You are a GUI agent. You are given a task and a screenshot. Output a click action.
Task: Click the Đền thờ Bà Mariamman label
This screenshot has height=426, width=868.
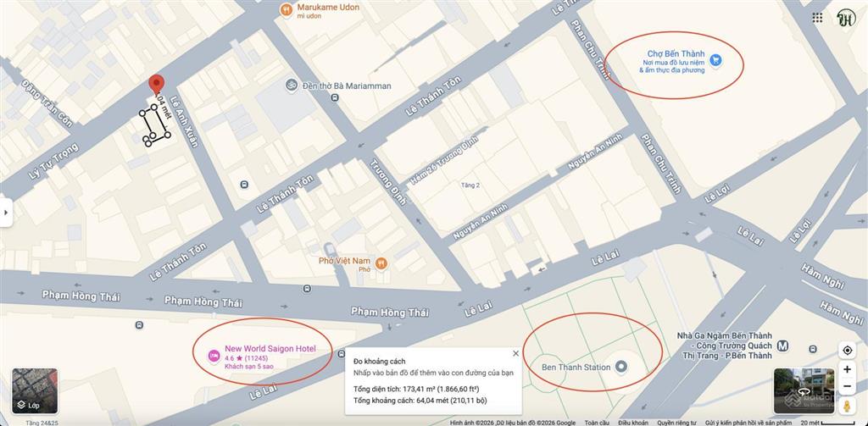click(x=347, y=86)
